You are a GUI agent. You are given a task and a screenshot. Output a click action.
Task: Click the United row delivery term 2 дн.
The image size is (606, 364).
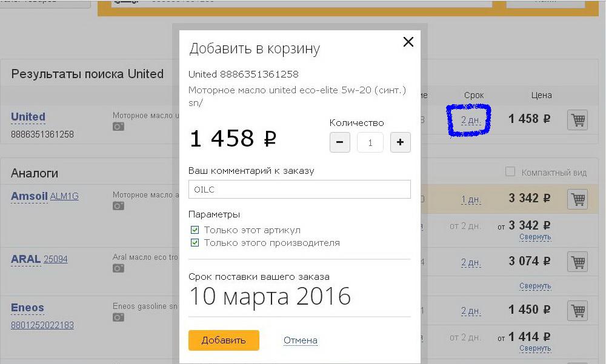[471, 120]
